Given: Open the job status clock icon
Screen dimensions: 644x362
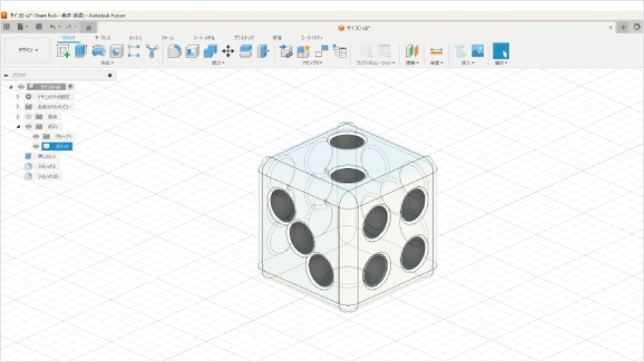Looking at the screenshot, I should pos(637,27).
